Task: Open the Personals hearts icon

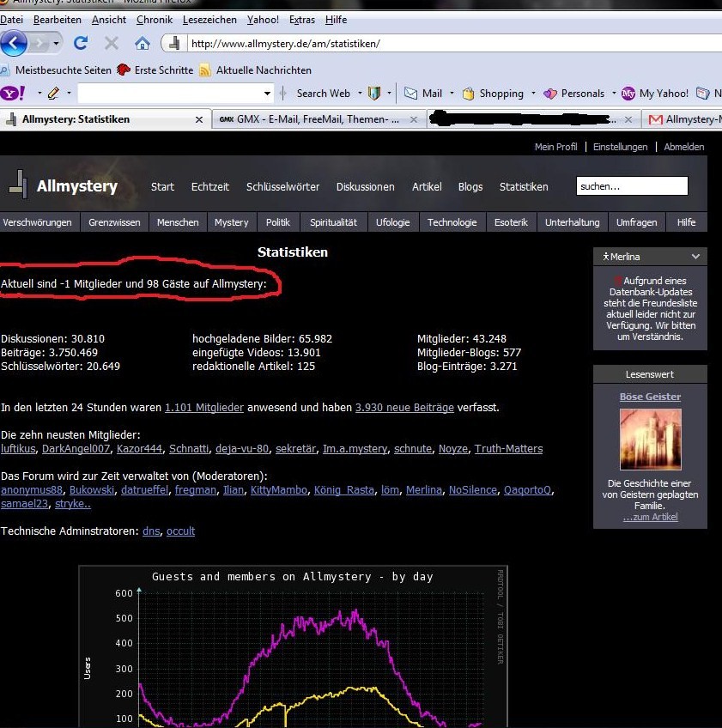Action: click(550, 94)
